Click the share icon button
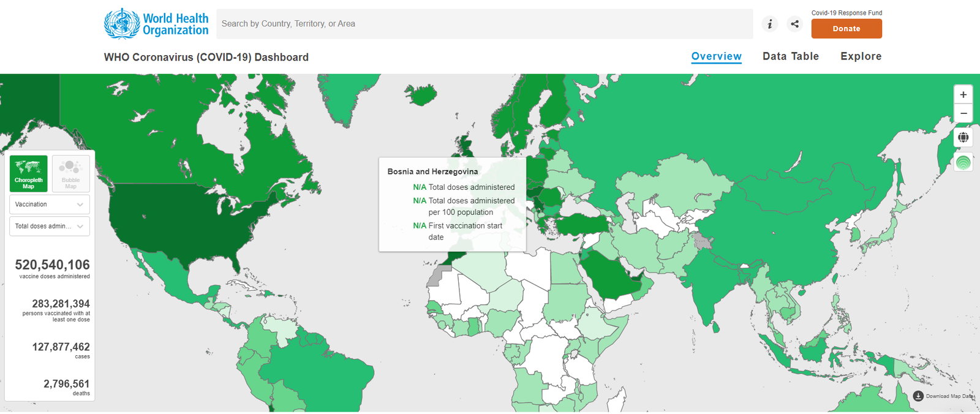 click(x=794, y=24)
